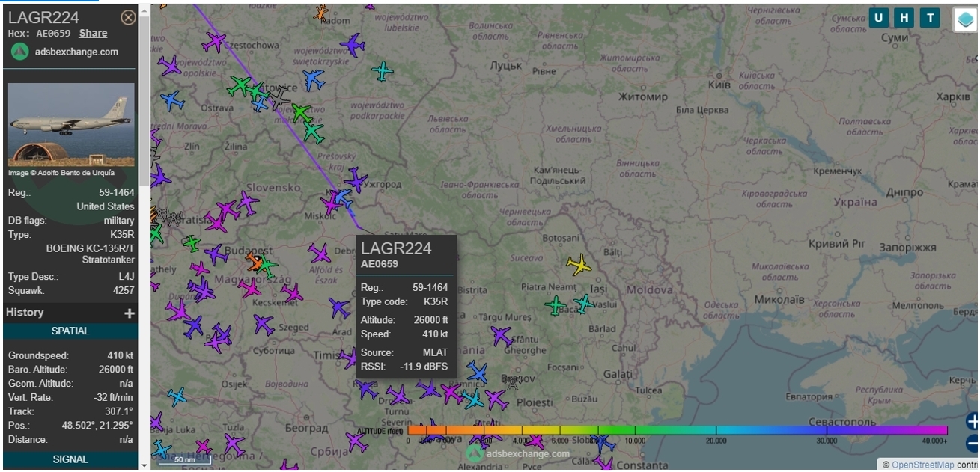Click the position 48.502°, 21.295° value
This screenshot has width=980, height=472.
click(x=97, y=426)
